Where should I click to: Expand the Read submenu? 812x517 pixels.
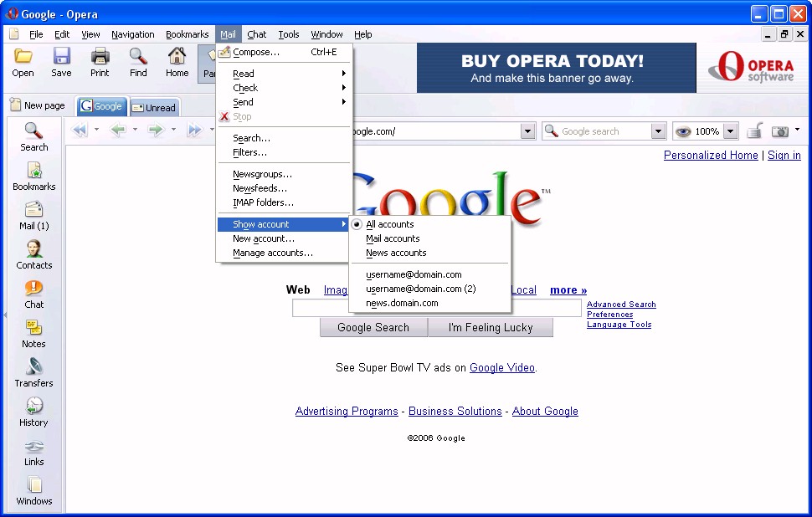pyautogui.click(x=283, y=74)
